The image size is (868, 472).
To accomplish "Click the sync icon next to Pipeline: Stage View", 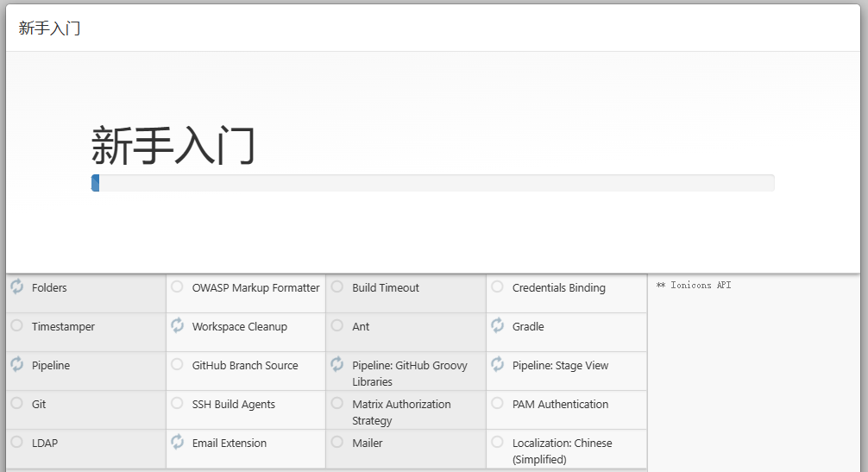I will pyautogui.click(x=498, y=363).
